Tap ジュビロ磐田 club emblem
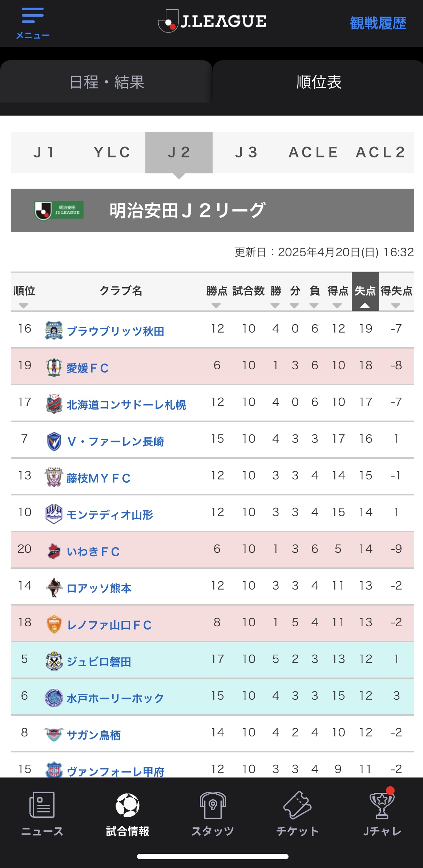The height and width of the screenshot is (868, 423). pyautogui.click(x=54, y=661)
